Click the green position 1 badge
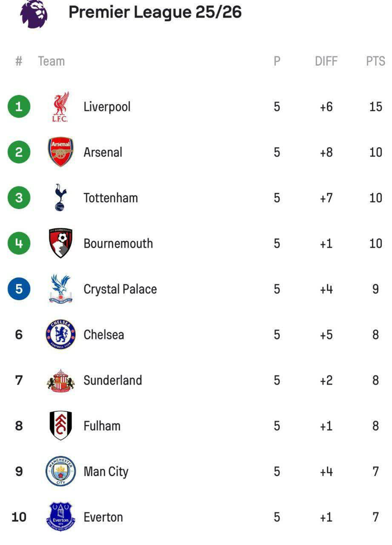This screenshot has height=545, width=392. [19, 106]
